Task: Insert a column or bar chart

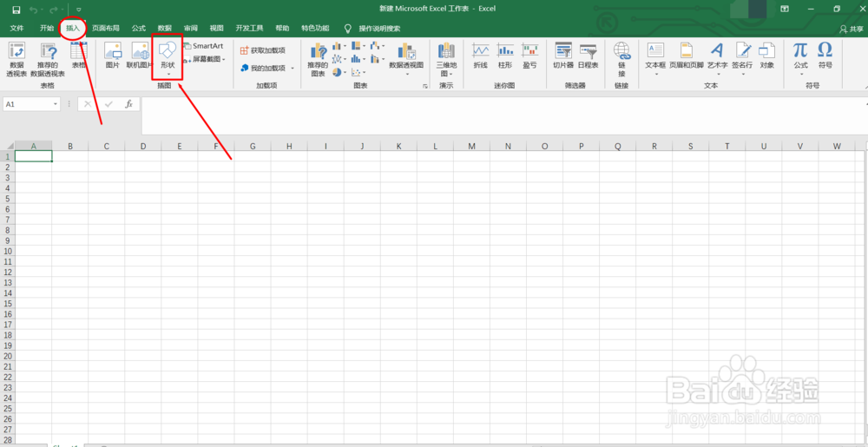Action: (339, 46)
